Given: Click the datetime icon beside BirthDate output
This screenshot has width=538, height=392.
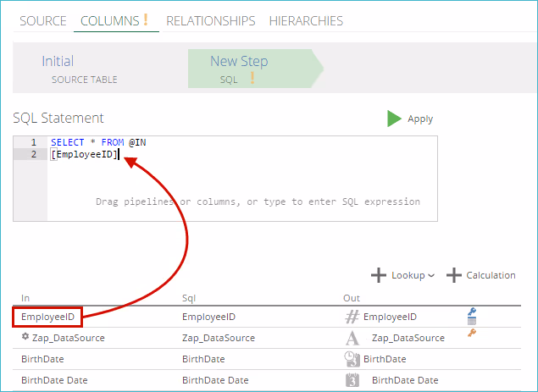Looking at the screenshot, I should pyautogui.click(x=352, y=359).
